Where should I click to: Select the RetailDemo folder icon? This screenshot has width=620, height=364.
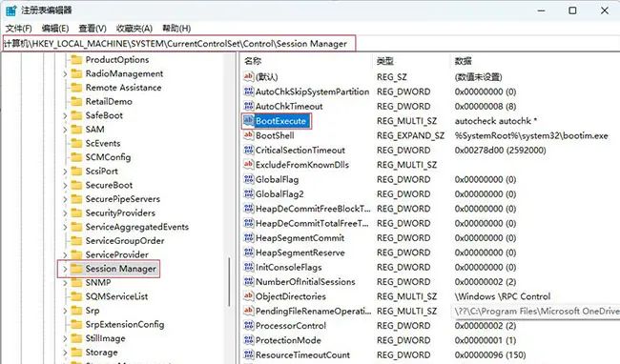pos(76,101)
